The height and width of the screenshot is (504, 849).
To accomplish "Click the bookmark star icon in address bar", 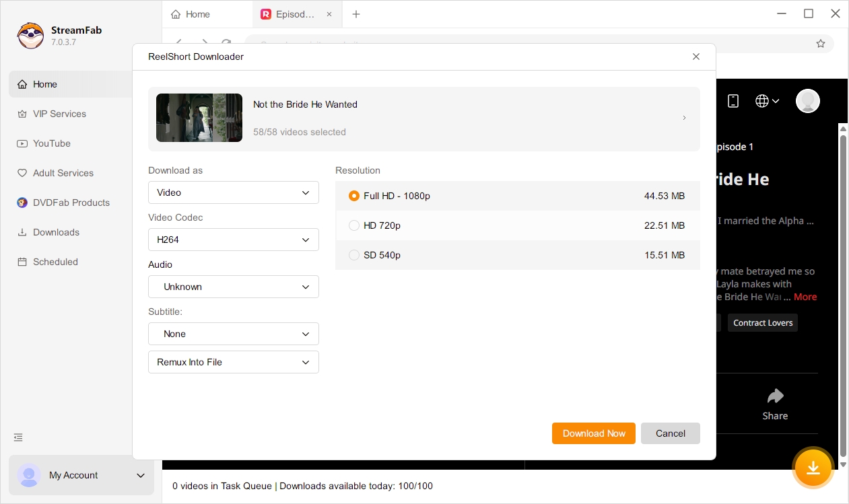I will pos(820,44).
